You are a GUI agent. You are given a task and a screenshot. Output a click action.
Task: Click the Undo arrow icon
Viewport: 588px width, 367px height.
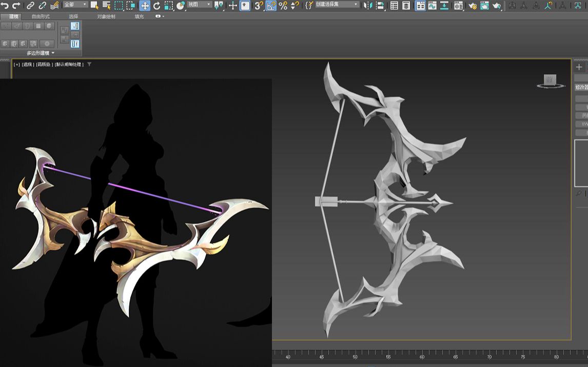pos(5,5)
